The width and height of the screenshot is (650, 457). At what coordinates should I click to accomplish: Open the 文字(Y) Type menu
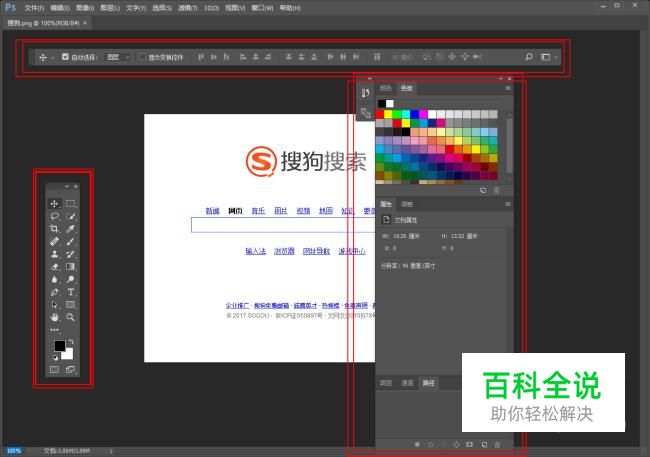tap(136, 8)
